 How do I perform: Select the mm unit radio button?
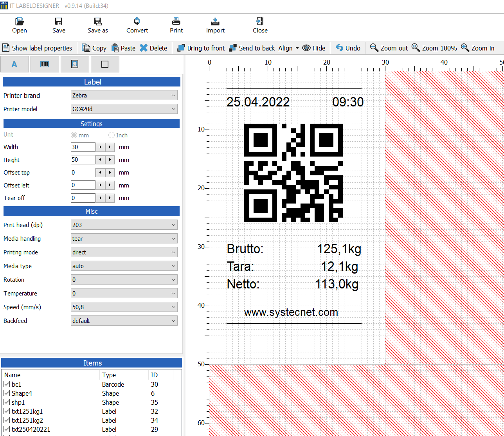click(x=74, y=135)
